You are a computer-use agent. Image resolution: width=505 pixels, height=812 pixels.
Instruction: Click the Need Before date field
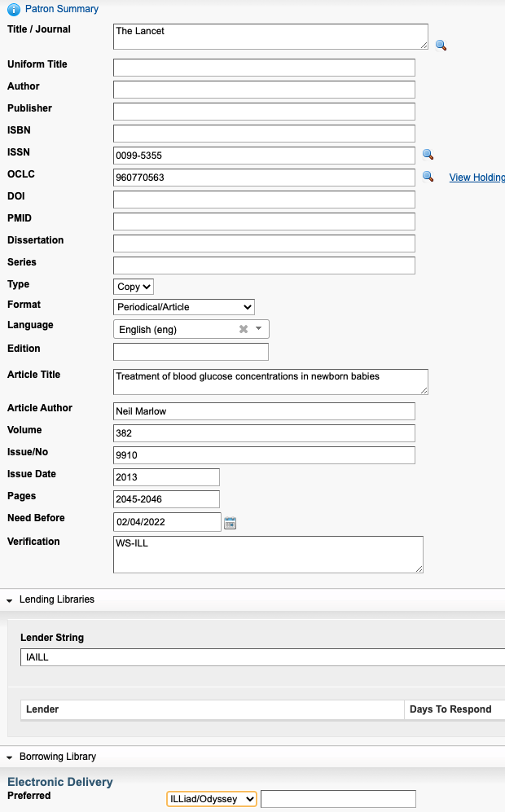tap(167, 522)
